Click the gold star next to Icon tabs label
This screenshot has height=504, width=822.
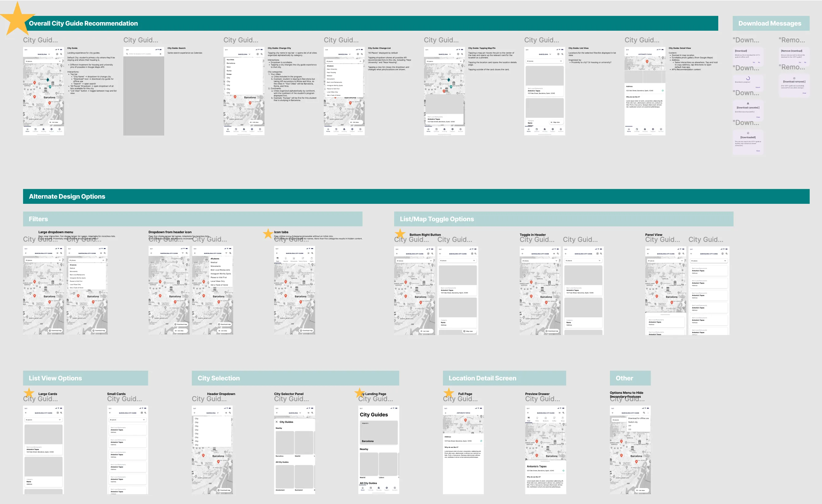(268, 234)
